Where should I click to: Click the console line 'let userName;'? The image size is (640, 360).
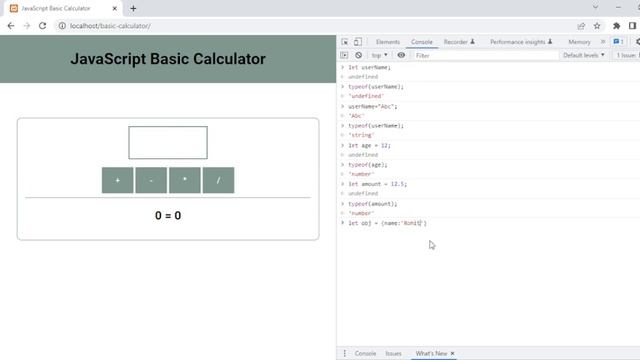click(369, 67)
